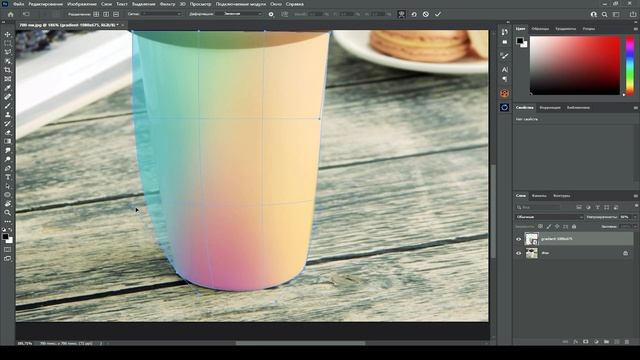
Task: Toggle filter for type layers
Action: pyautogui.click(x=598, y=207)
